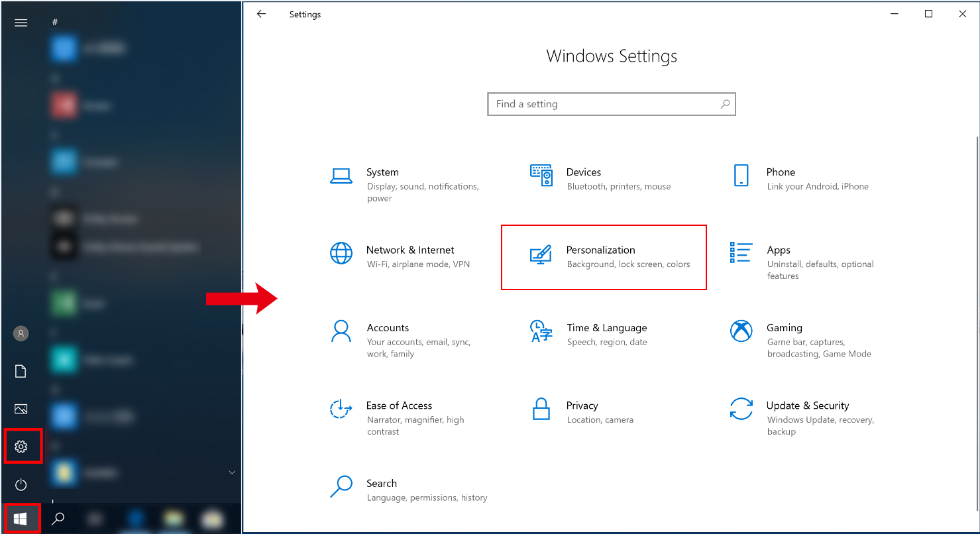Viewport: 980px width, 534px height.
Task: Expand the Start menu hamburger icon
Action: (x=21, y=23)
